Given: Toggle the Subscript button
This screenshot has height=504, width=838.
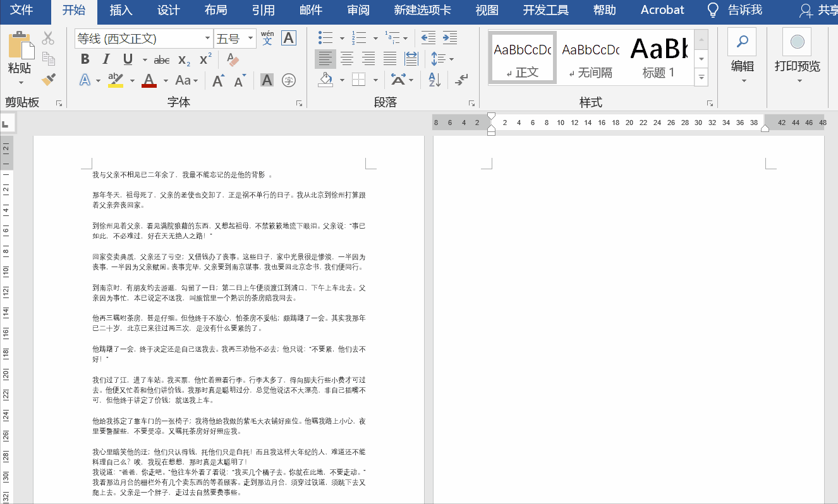Looking at the screenshot, I should pos(184,59).
